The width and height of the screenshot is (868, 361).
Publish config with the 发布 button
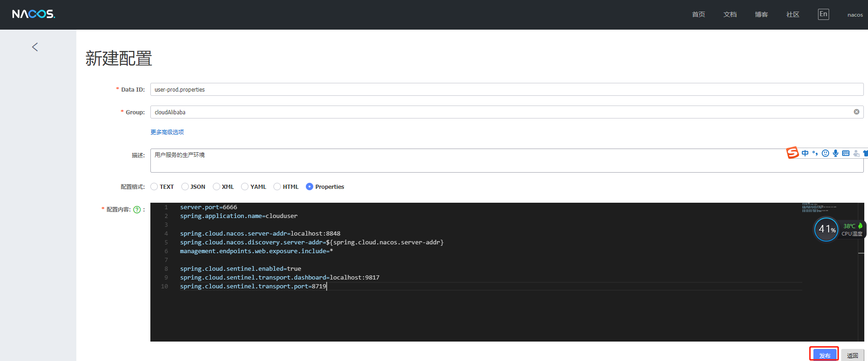click(825, 355)
